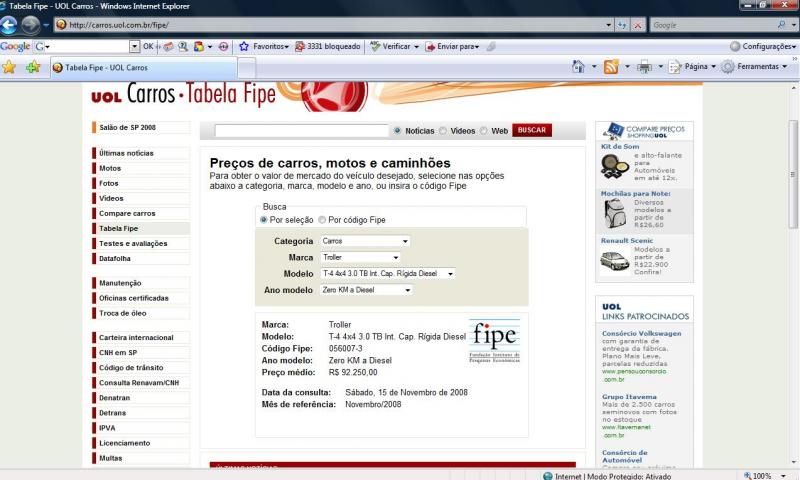
Task: Click Enviar para button in Google toolbar
Action: click(x=452, y=46)
